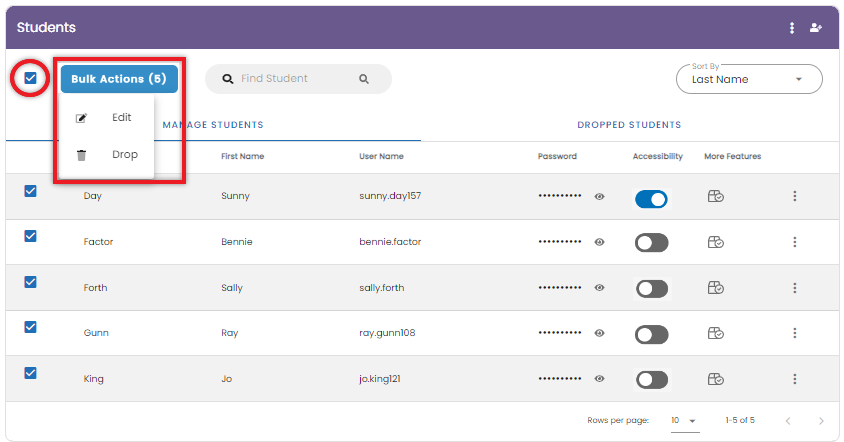This screenshot has width=844, height=442.
Task: Go to next page of students
Action: tap(821, 421)
